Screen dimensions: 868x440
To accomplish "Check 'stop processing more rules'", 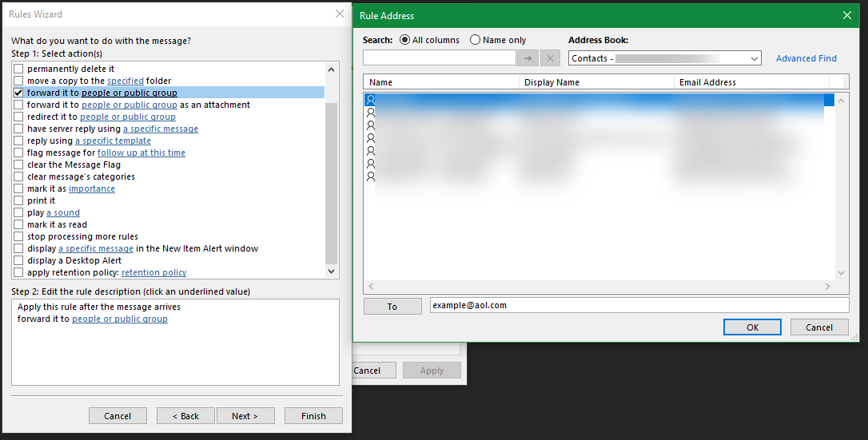I will click(x=19, y=236).
